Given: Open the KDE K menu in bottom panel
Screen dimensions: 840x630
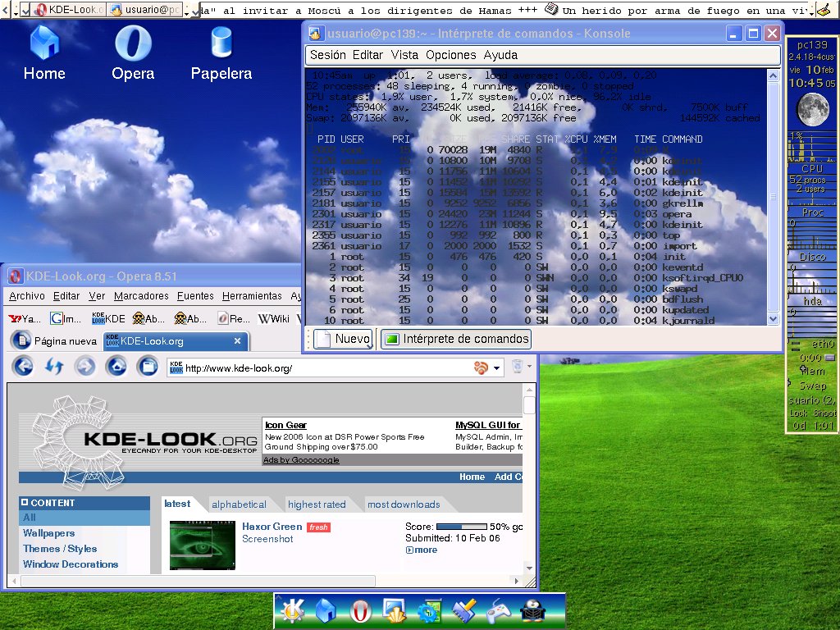Looking at the screenshot, I should pyautogui.click(x=293, y=611).
